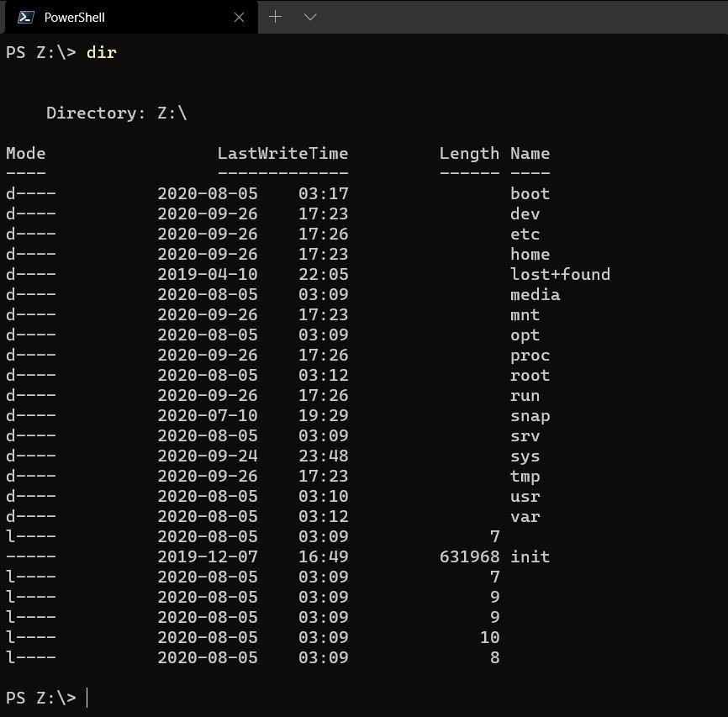Click the length value 8
Image resolution: width=728 pixels, height=717 pixels.
(495, 657)
